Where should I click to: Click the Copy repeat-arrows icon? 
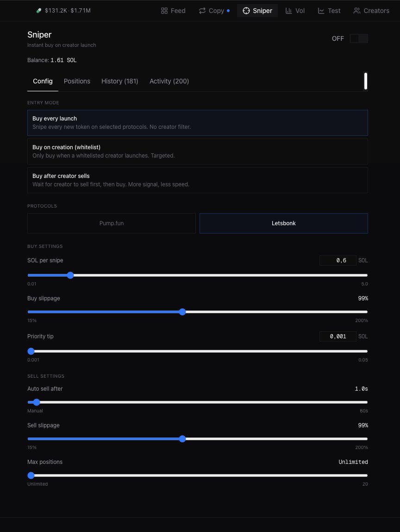202,11
